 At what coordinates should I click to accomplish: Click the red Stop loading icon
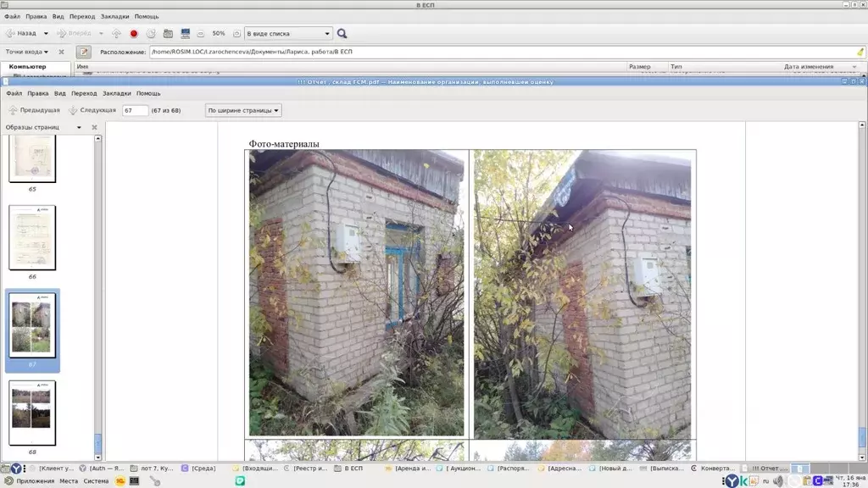tap(134, 34)
